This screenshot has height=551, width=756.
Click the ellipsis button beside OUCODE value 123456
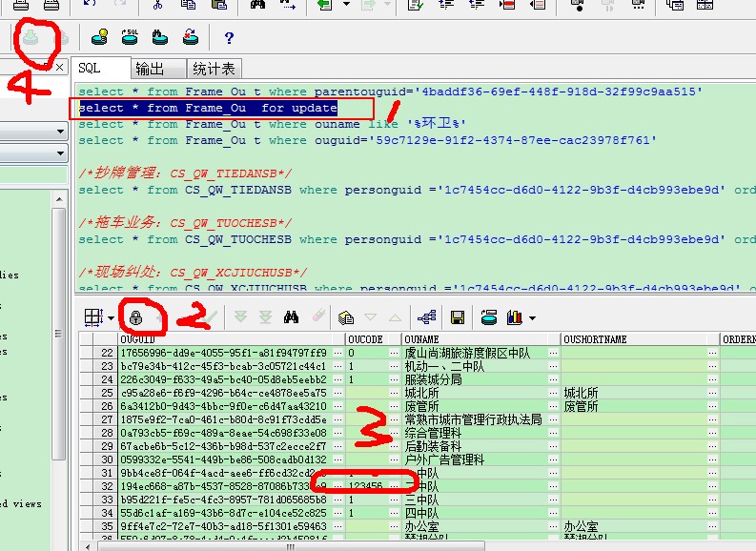[x=394, y=486]
